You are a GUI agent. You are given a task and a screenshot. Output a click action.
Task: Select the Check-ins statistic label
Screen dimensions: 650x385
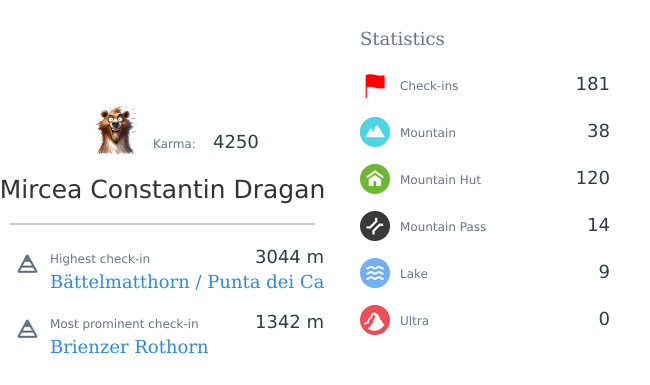(429, 86)
